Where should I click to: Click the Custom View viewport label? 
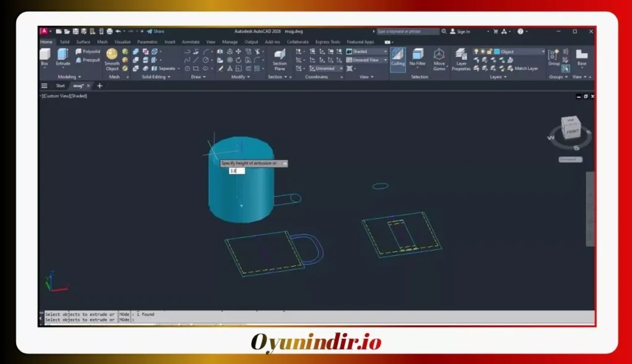point(56,96)
